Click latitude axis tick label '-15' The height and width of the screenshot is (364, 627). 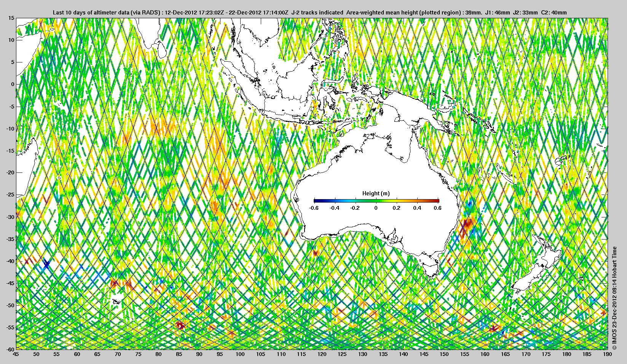tap(10, 151)
